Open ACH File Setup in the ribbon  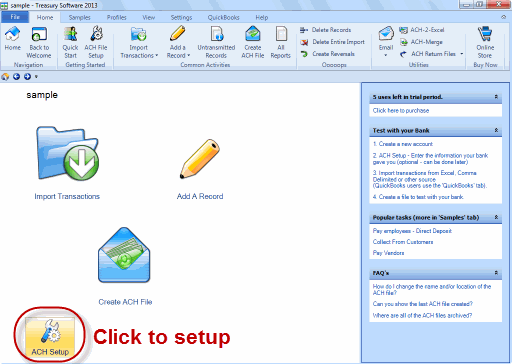click(x=96, y=43)
